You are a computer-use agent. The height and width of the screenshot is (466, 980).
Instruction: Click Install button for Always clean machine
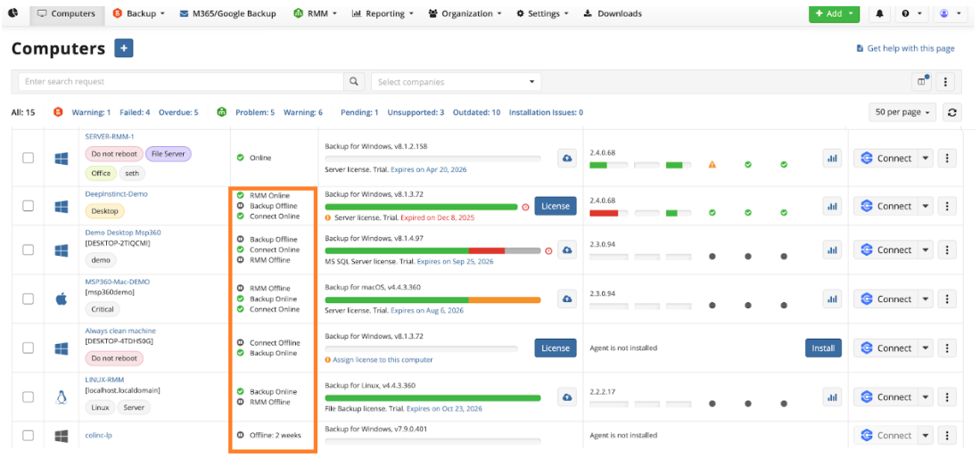click(x=823, y=348)
